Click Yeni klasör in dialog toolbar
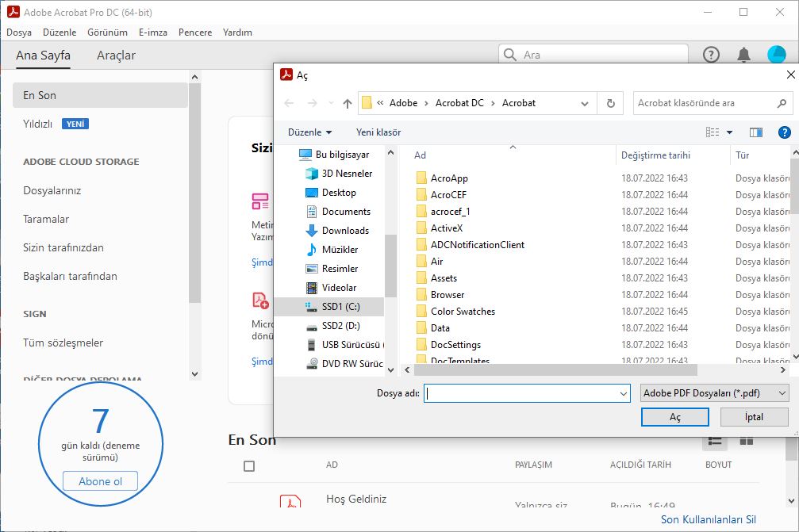The height and width of the screenshot is (532, 799). tap(378, 132)
